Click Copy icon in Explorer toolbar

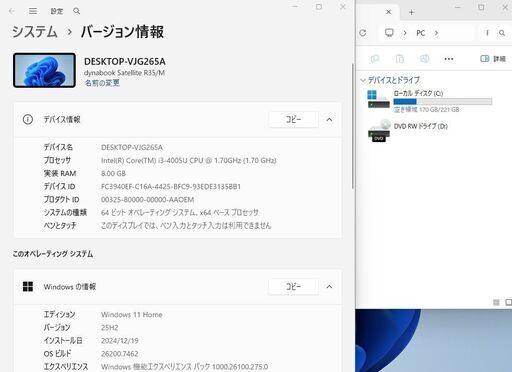(x=375, y=59)
